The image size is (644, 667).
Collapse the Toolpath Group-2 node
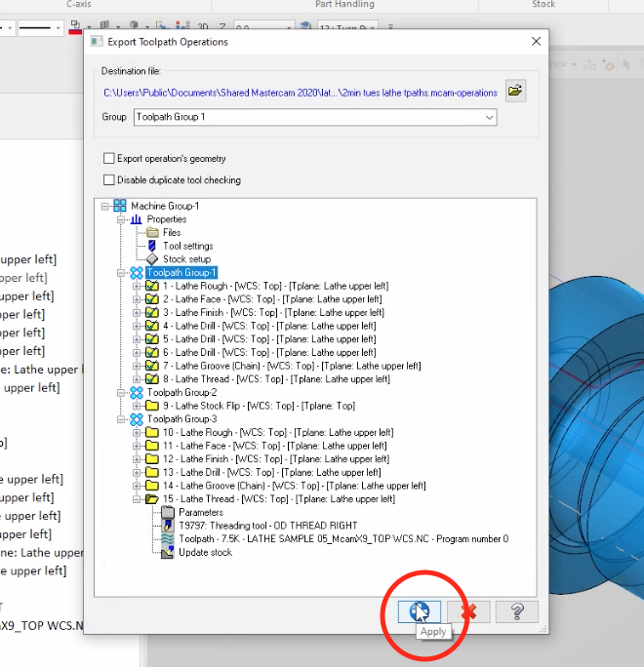[121, 393]
